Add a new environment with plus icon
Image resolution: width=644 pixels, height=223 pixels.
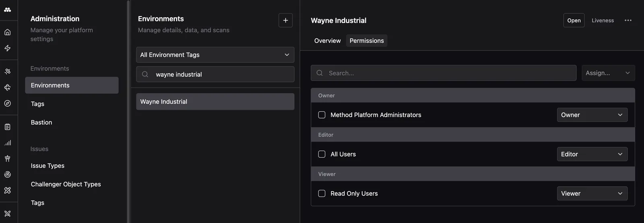285,20
